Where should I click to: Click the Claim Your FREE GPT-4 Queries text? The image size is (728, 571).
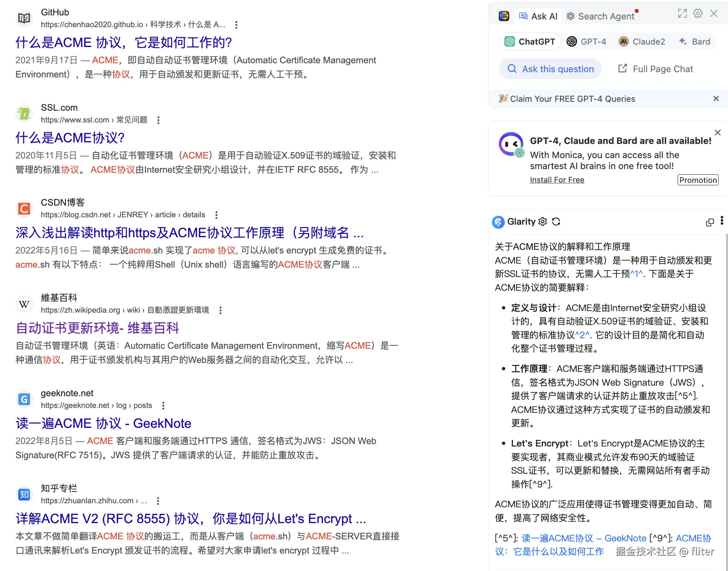point(573,99)
